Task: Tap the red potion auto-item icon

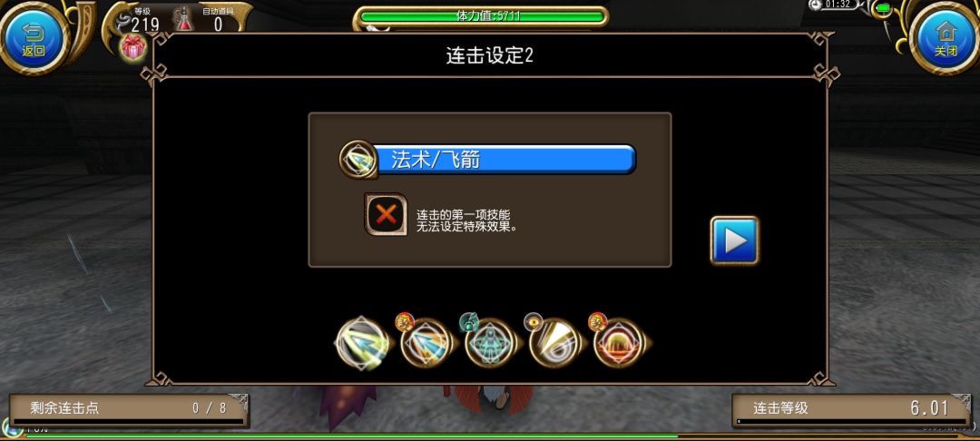Action: coord(183,19)
